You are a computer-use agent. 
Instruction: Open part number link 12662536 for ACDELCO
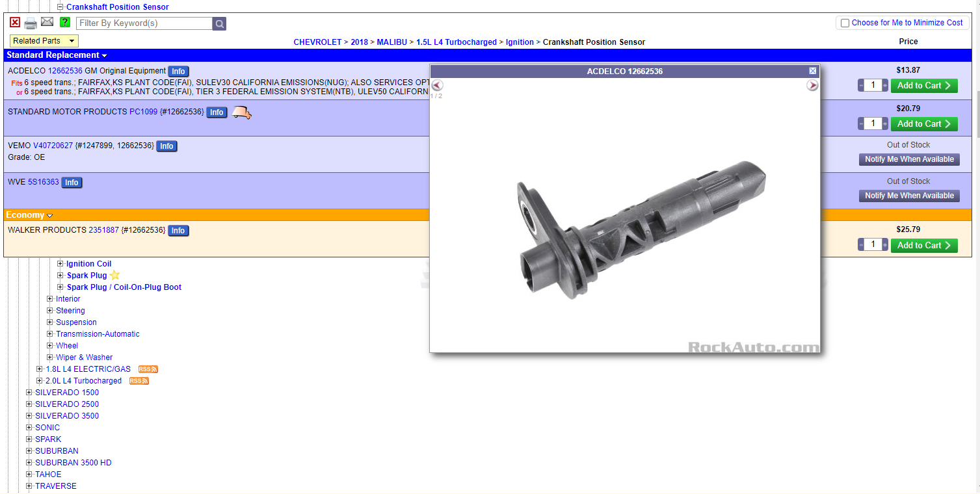click(65, 71)
